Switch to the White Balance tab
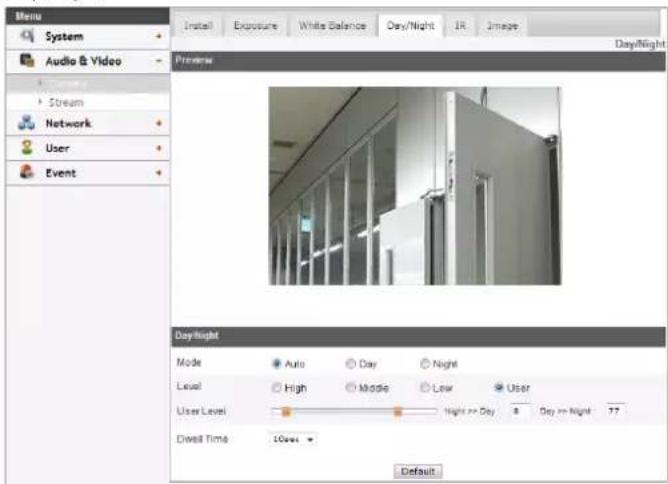Image resolution: width=668 pixels, height=484 pixels. pos(332,26)
